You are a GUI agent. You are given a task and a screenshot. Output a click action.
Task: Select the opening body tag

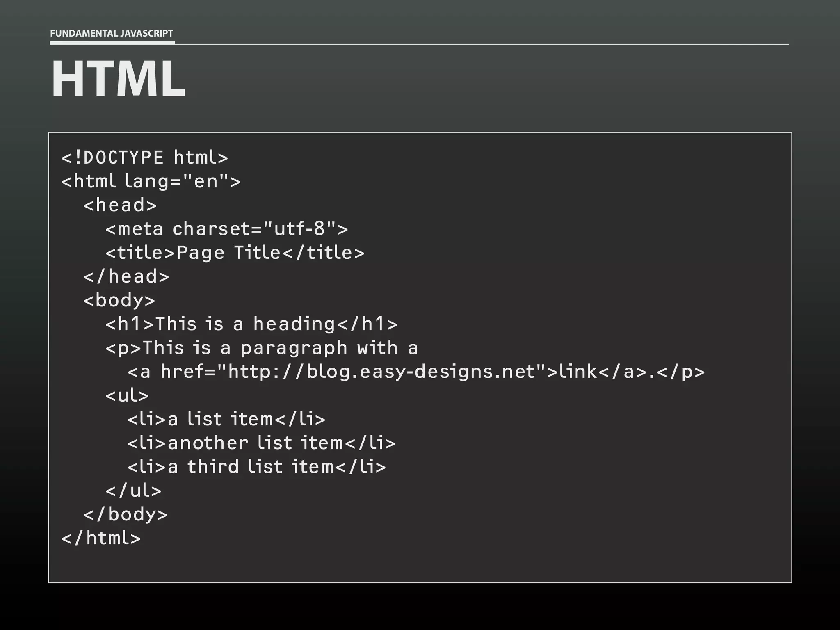[119, 300]
